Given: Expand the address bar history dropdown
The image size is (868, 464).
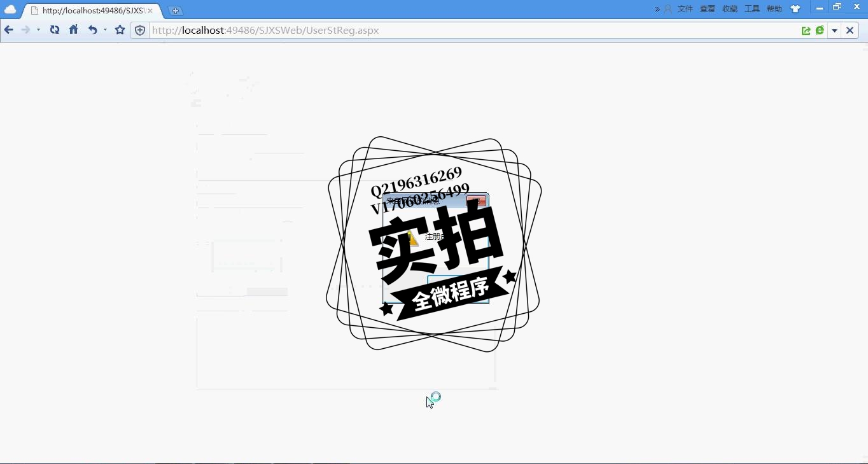Looking at the screenshot, I should click(834, 31).
